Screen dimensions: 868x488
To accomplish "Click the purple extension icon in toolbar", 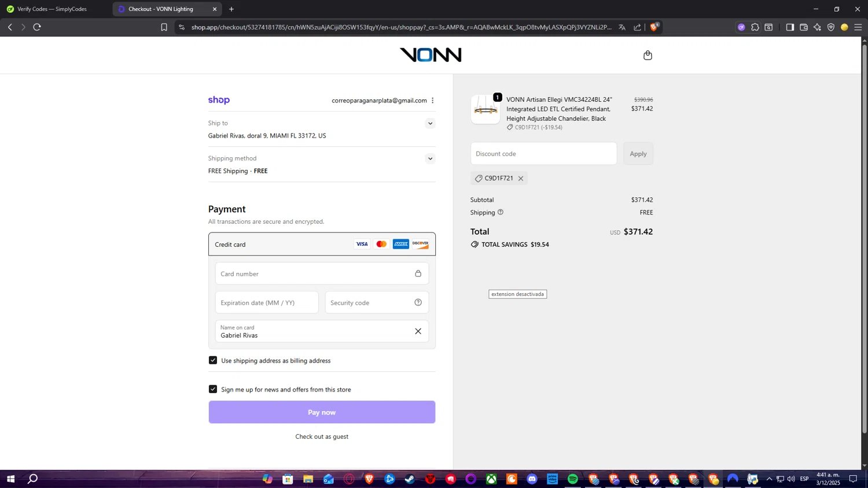I will (741, 27).
